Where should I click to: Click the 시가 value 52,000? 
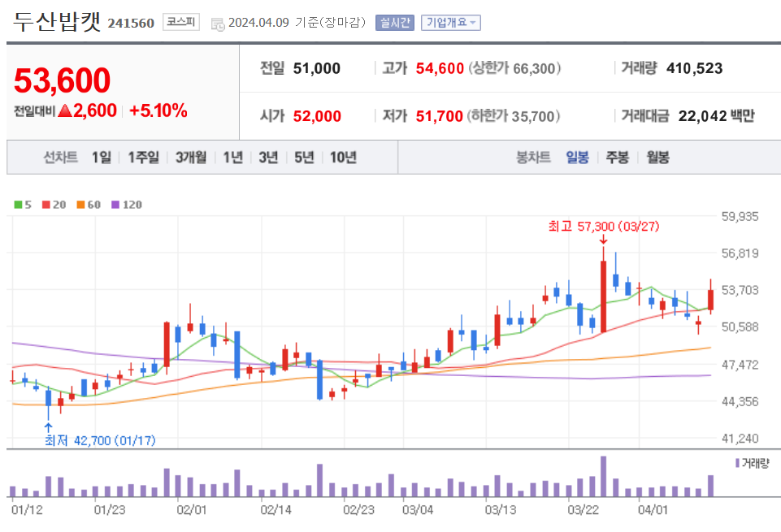tap(317, 116)
